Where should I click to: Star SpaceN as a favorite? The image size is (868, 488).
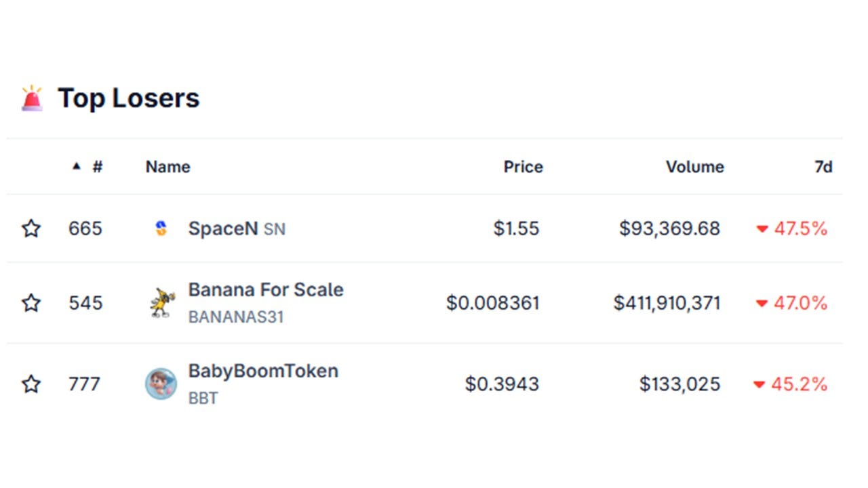(x=31, y=228)
